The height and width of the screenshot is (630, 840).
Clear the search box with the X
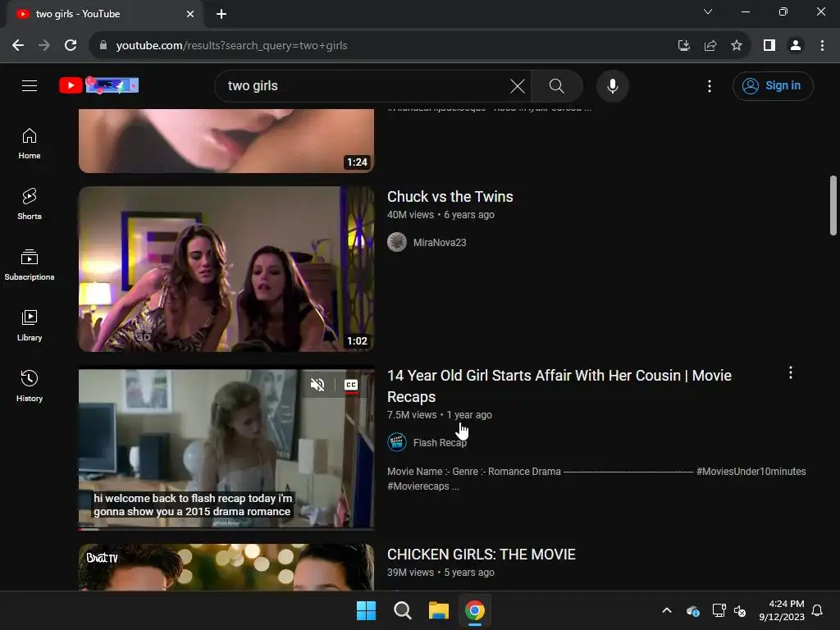coord(518,85)
